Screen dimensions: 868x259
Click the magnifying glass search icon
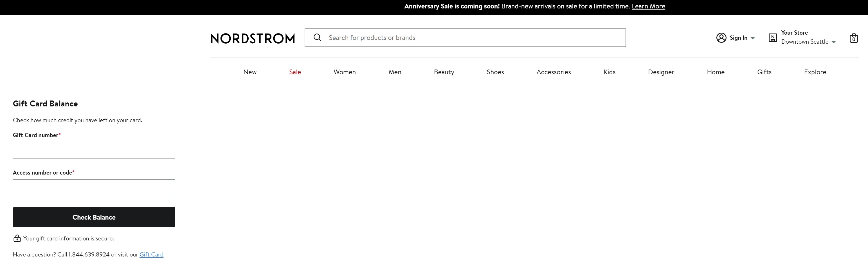click(x=317, y=37)
